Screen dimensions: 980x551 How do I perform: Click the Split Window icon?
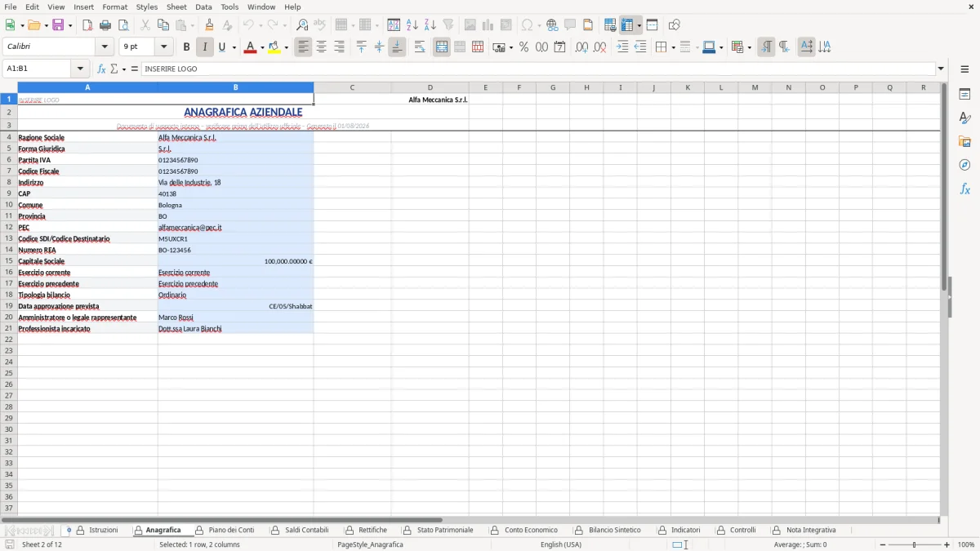652,25
